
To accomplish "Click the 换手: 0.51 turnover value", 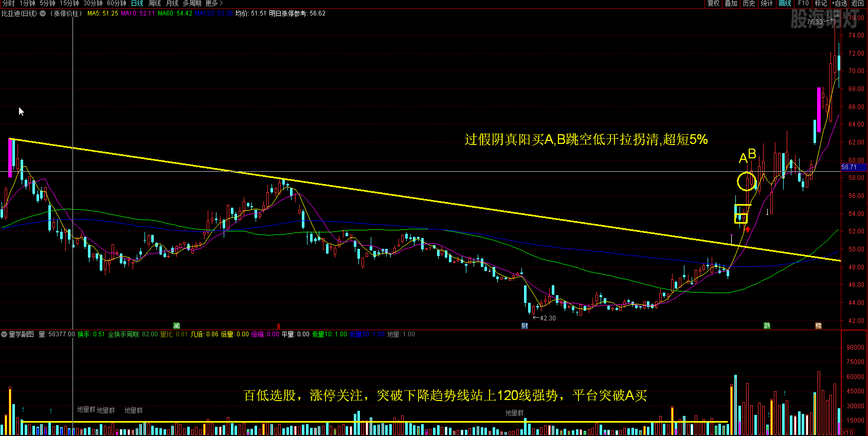I will 92,334.
